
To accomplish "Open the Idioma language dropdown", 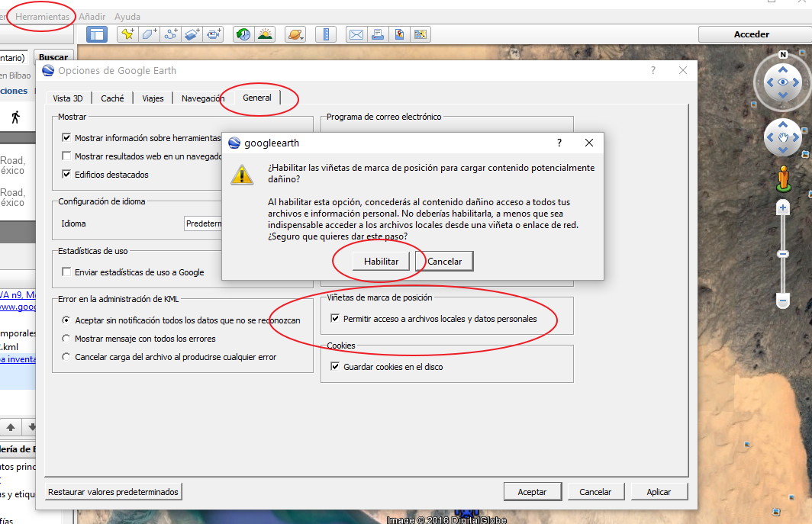I will tap(203, 223).
